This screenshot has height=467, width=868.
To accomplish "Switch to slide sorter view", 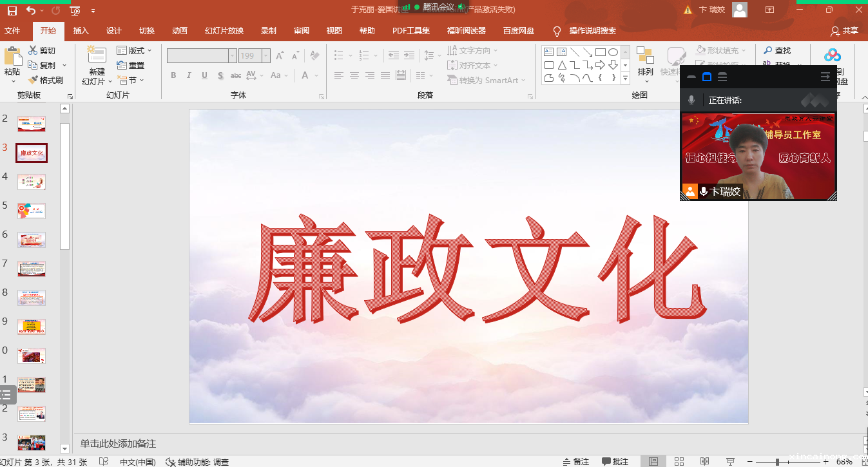I will tap(679, 461).
